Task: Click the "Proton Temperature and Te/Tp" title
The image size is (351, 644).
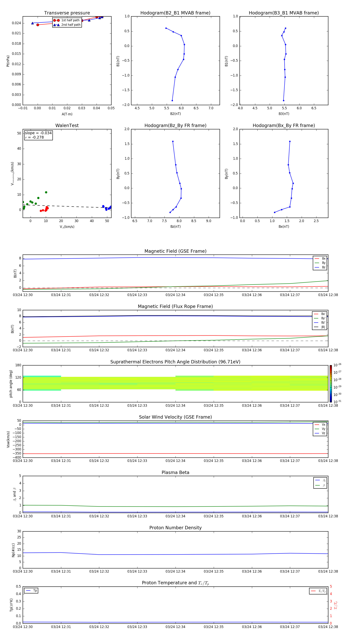Action: tap(175, 583)
